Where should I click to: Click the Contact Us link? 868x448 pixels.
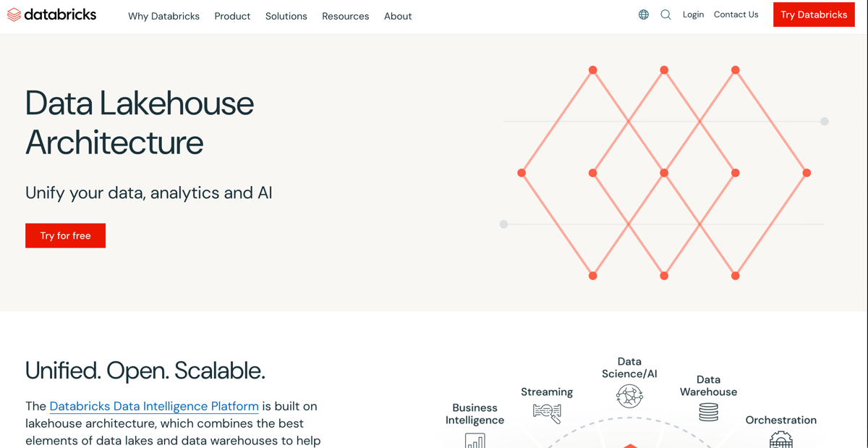coord(736,14)
